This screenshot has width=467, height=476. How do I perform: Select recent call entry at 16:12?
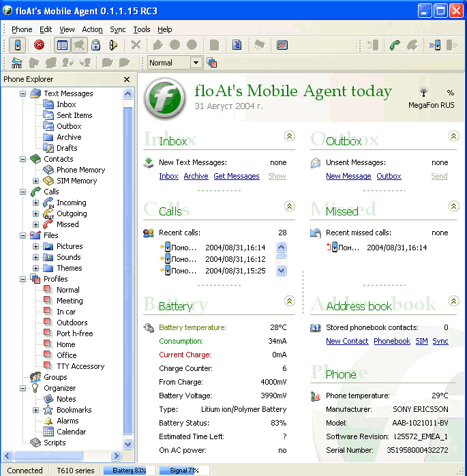click(213, 259)
